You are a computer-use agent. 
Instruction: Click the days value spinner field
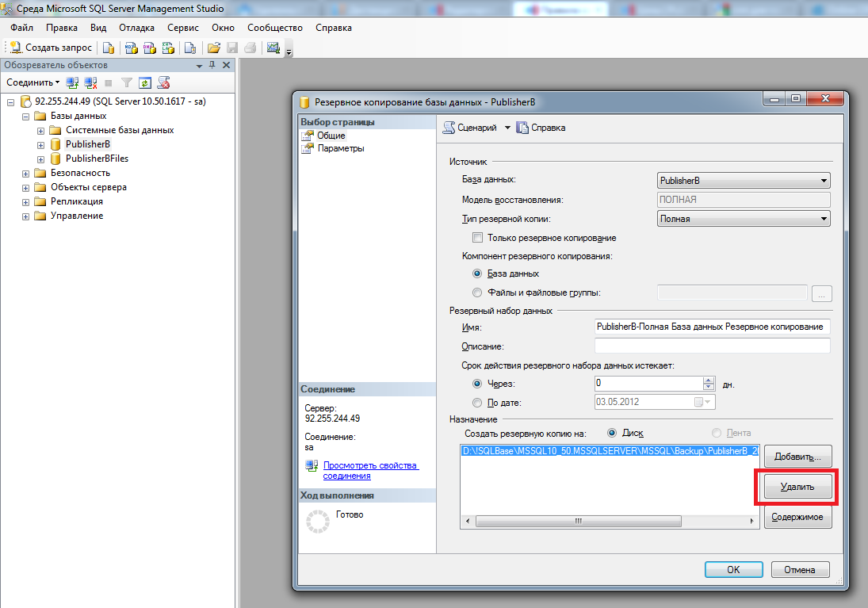(x=648, y=383)
